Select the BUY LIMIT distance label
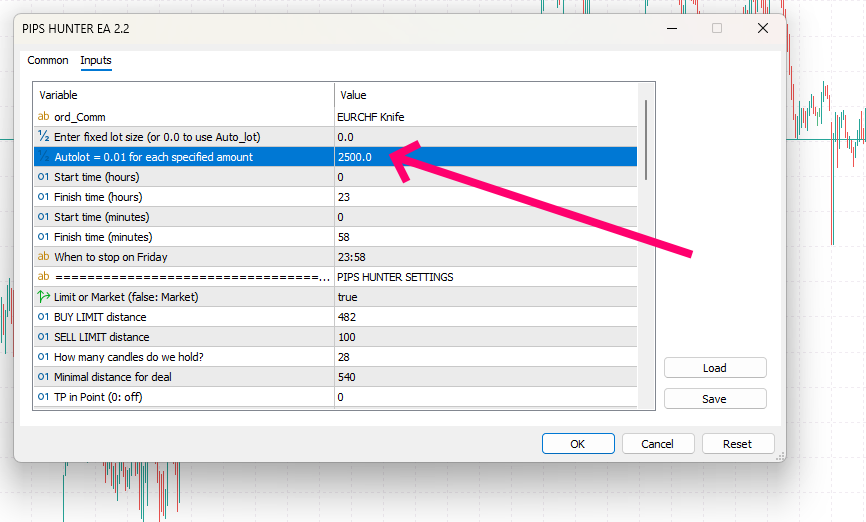Screen dimensions: 866x522 click(100, 317)
